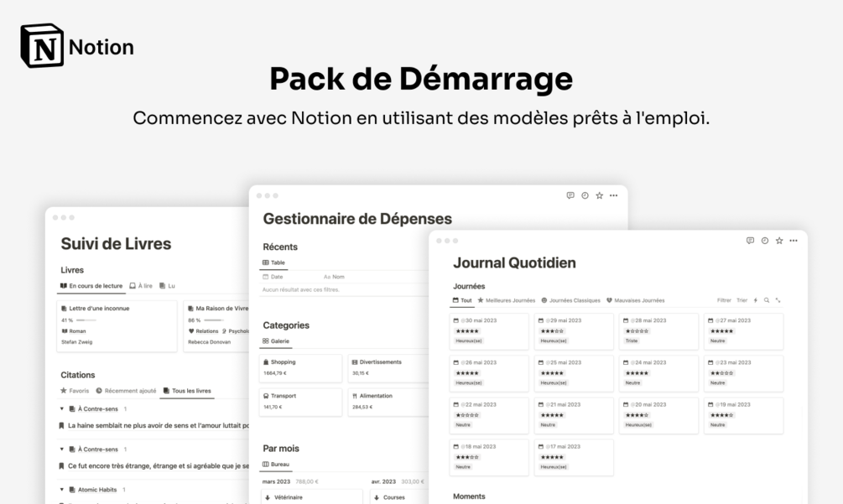Click the 86 % reading progress bar
843x504 pixels.
pos(213,320)
